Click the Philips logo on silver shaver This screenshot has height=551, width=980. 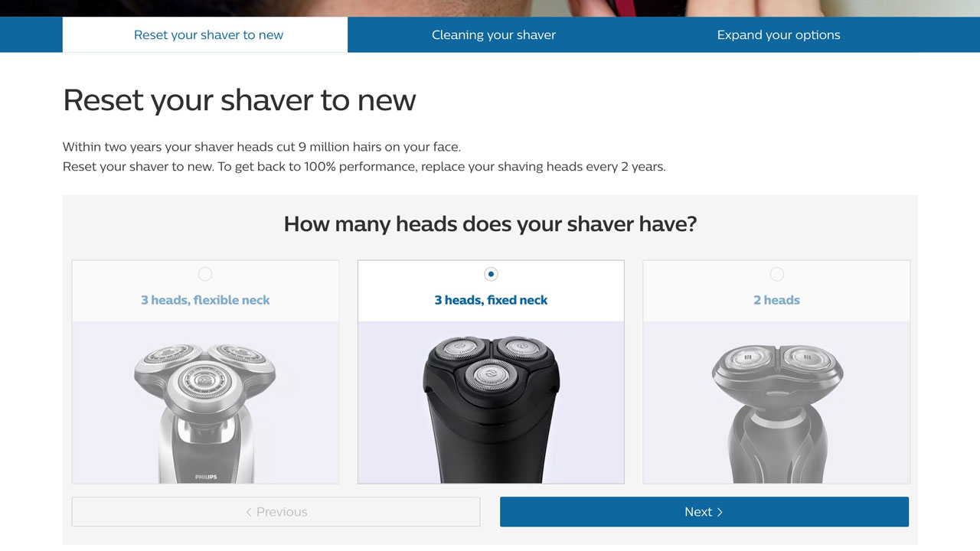tap(205, 477)
